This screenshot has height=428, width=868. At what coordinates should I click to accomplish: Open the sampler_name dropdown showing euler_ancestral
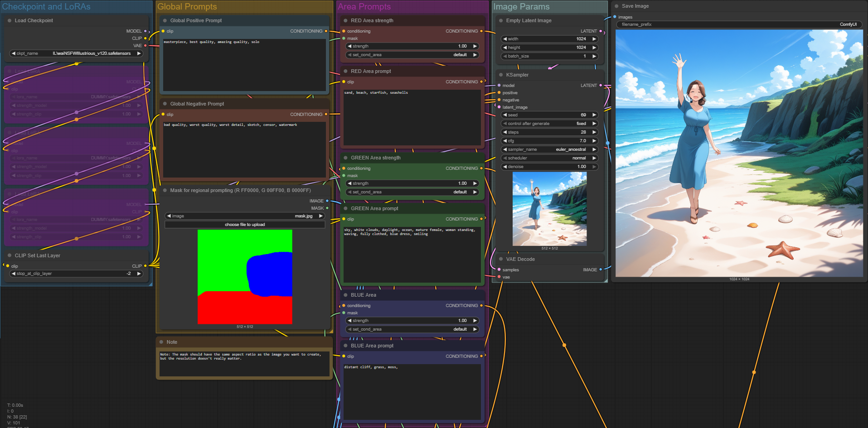coord(549,149)
